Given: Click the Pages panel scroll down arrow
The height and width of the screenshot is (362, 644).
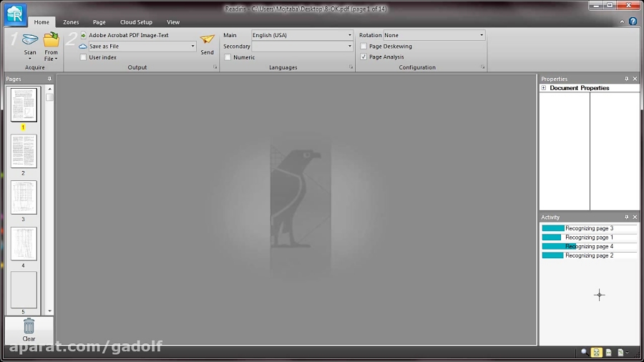Looking at the screenshot, I should coord(49,311).
